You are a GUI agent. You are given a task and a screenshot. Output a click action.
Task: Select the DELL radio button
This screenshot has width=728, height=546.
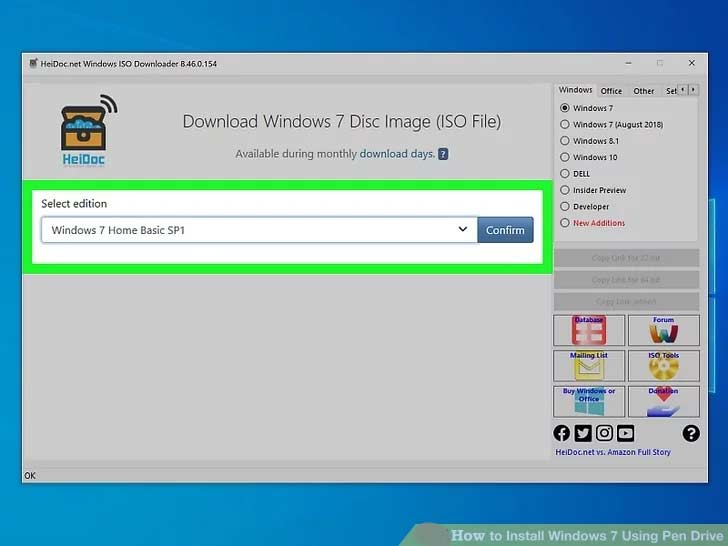(x=565, y=174)
